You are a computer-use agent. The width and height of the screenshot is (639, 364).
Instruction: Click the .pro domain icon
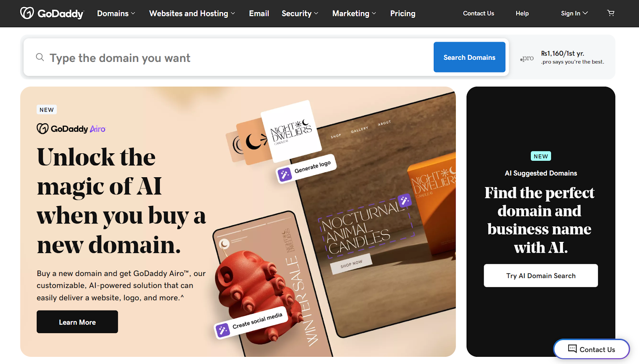pyautogui.click(x=527, y=58)
